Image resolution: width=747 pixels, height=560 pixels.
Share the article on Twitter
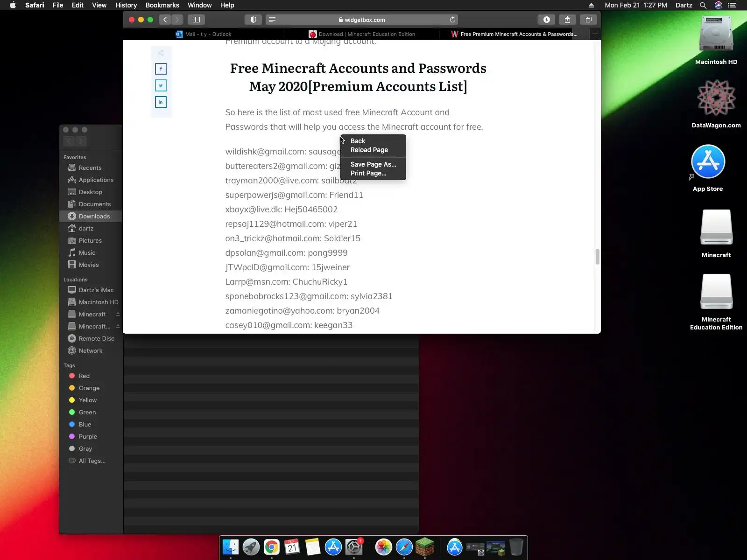[161, 85]
